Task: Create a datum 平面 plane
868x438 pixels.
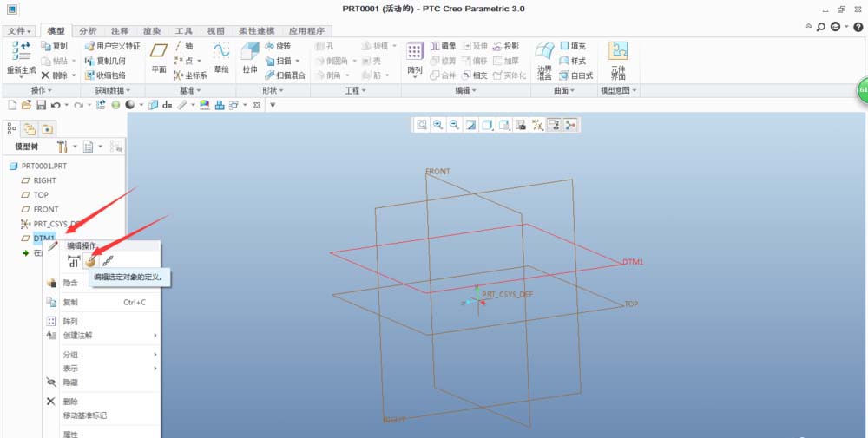Action: pyautogui.click(x=159, y=58)
